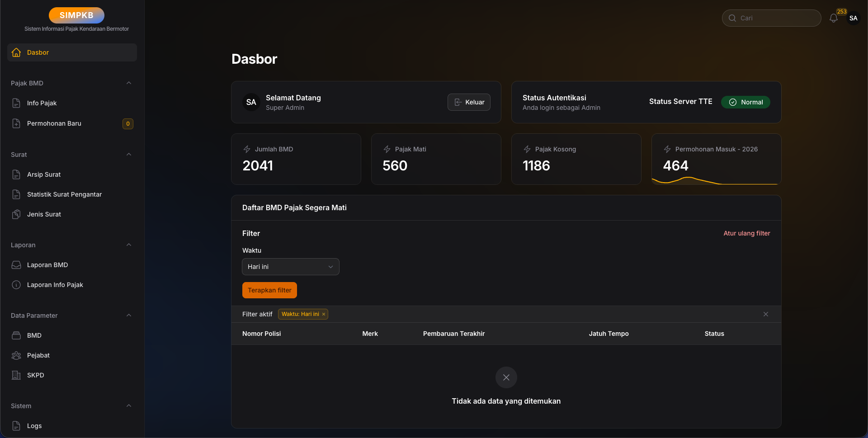
Task: Click the empty-state X circle icon
Action: point(506,377)
